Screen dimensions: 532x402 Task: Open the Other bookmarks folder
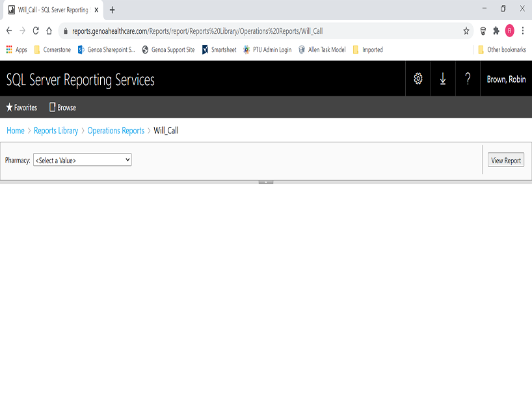[501, 49]
